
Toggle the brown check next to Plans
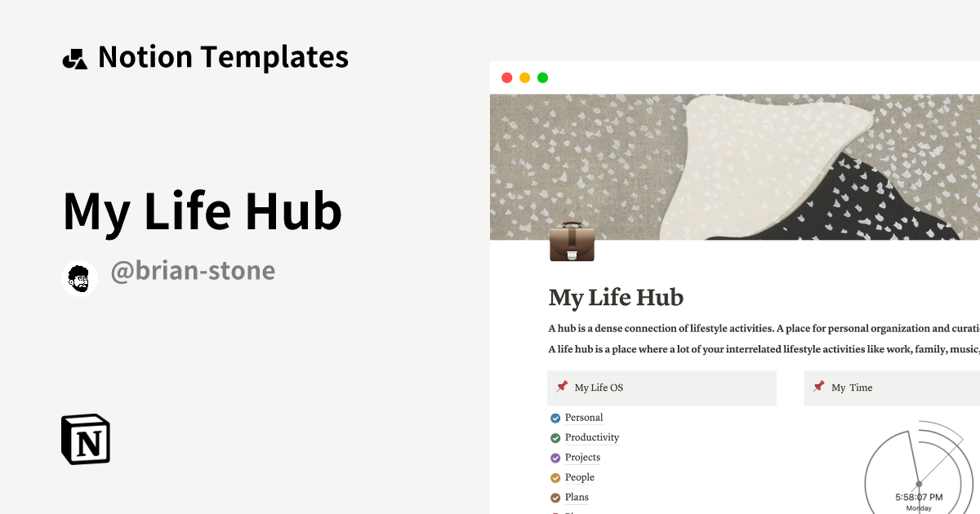click(555, 497)
